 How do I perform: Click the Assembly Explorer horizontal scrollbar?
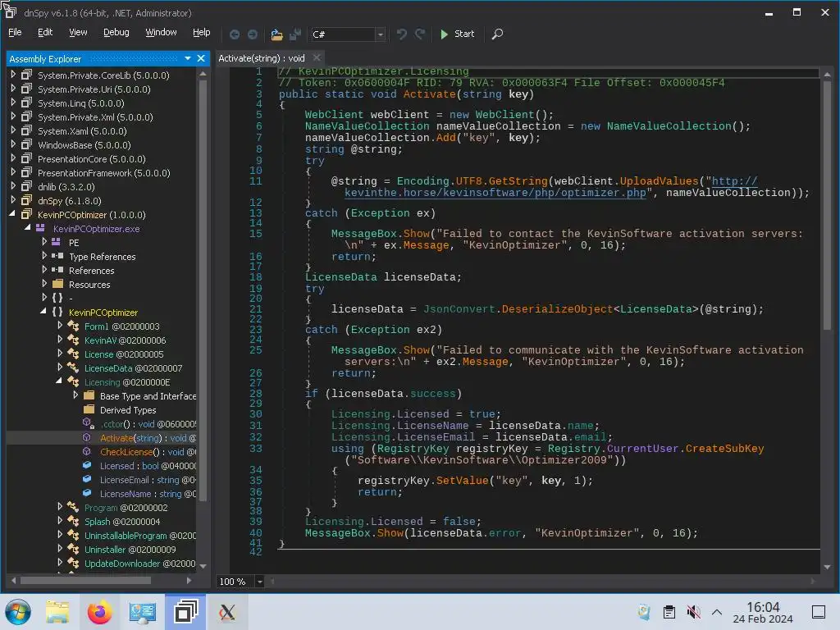point(85,580)
